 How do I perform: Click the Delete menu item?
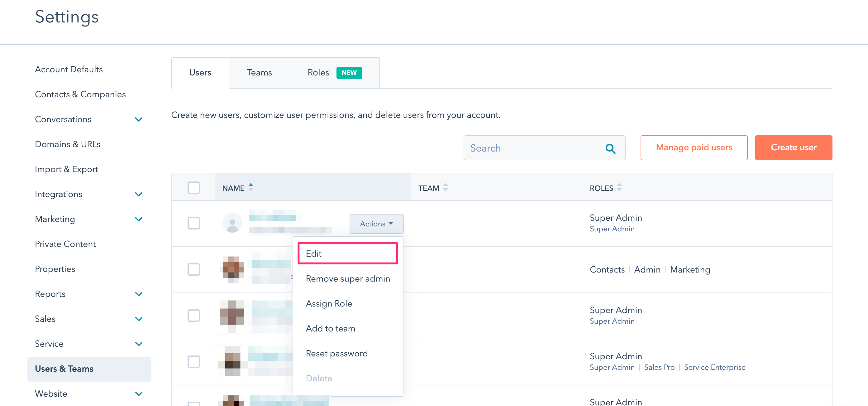pos(348,378)
